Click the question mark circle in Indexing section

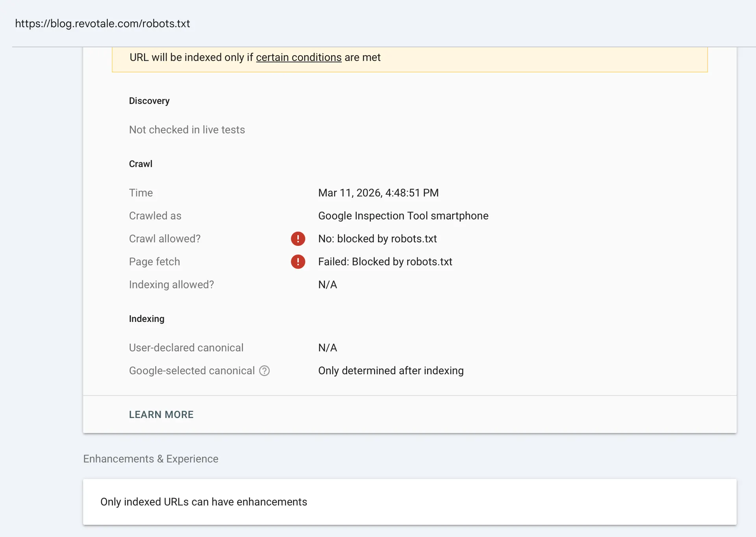265,371
